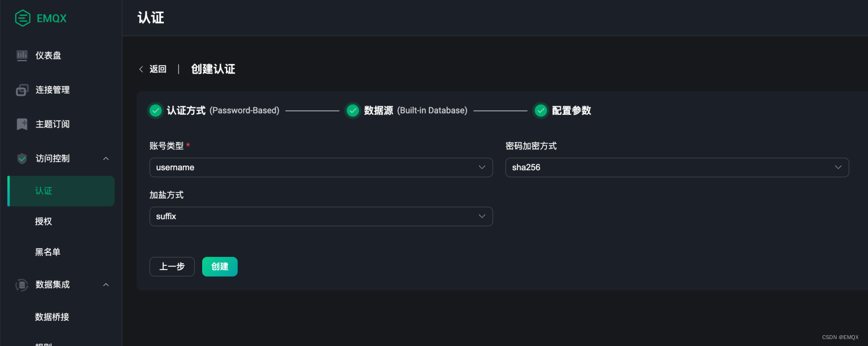Image resolution: width=868 pixels, height=346 pixels.
Task: Click the data integration icon beside 数据集成
Action: tap(22, 284)
